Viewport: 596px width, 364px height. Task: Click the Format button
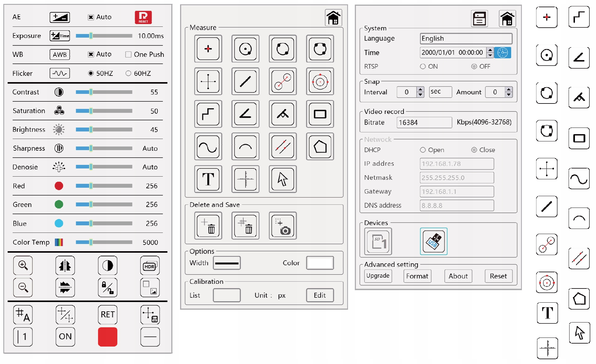(417, 276)
